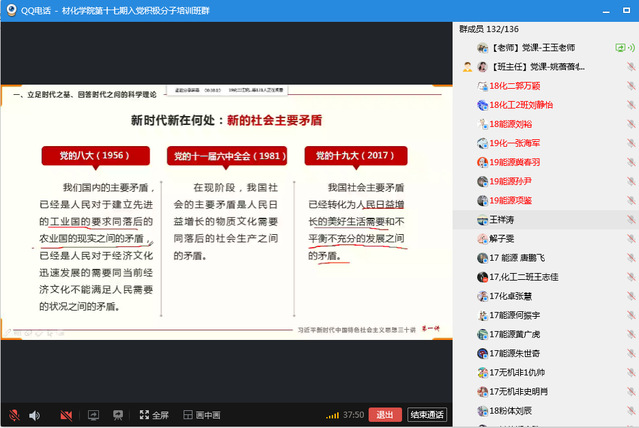Click the whiteboard presentation icon beside fullscreen
The width and height of the screenshot is (639, 428).
[118, 414]
